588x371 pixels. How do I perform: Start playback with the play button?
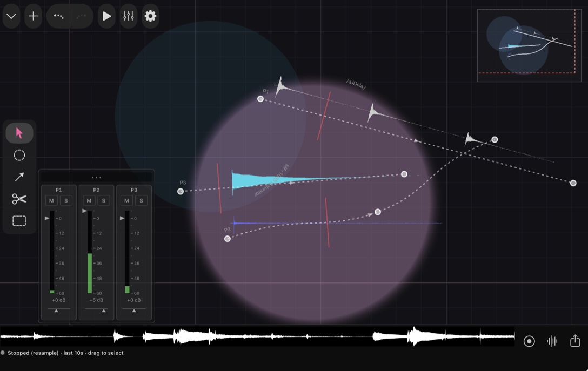point(106,16)
